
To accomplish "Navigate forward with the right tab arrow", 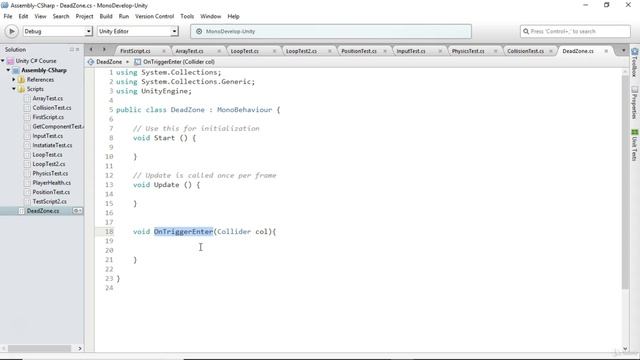I will coord(104,50).
